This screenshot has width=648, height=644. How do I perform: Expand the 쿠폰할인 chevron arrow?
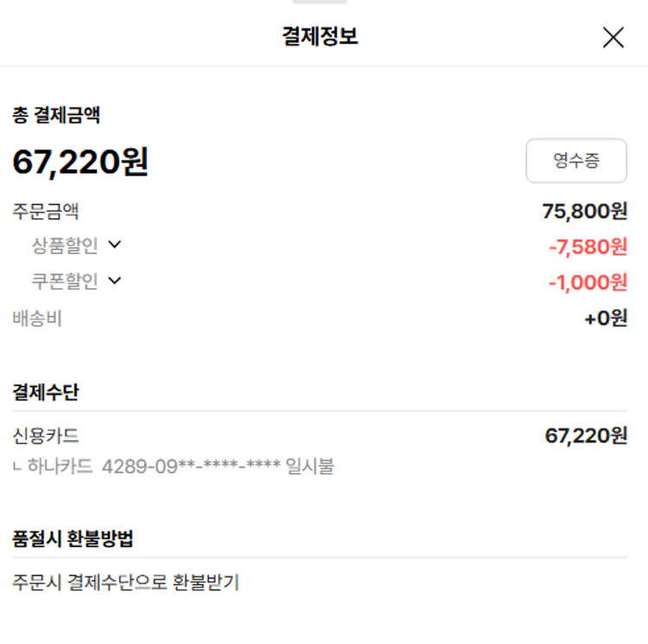(115, 280)
